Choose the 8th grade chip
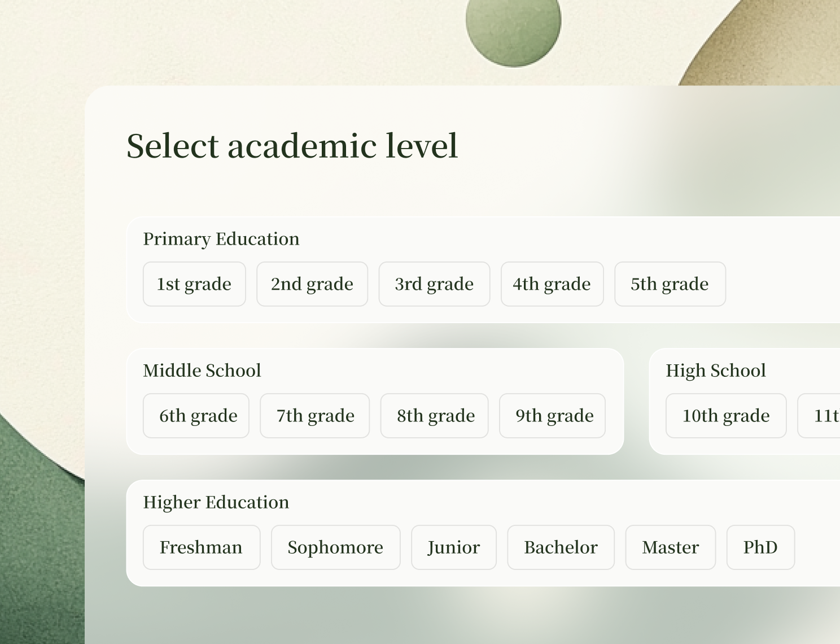 click(x=434, y=416)
